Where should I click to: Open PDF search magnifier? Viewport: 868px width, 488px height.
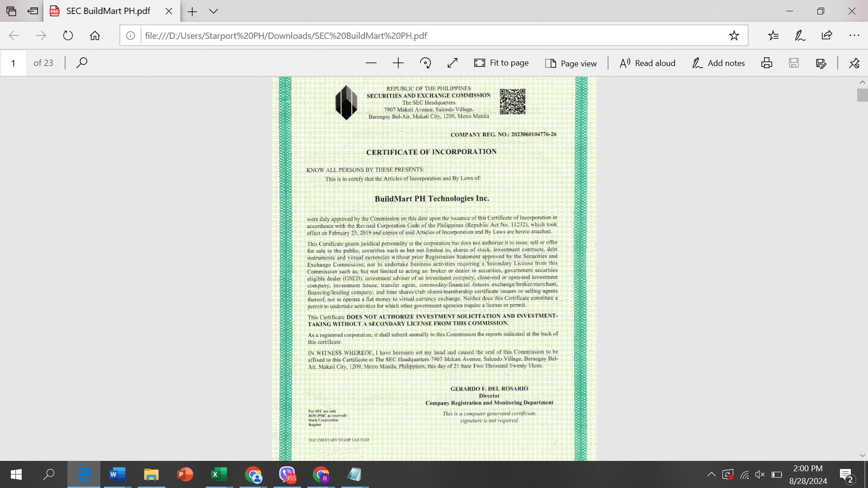(82, 62)
